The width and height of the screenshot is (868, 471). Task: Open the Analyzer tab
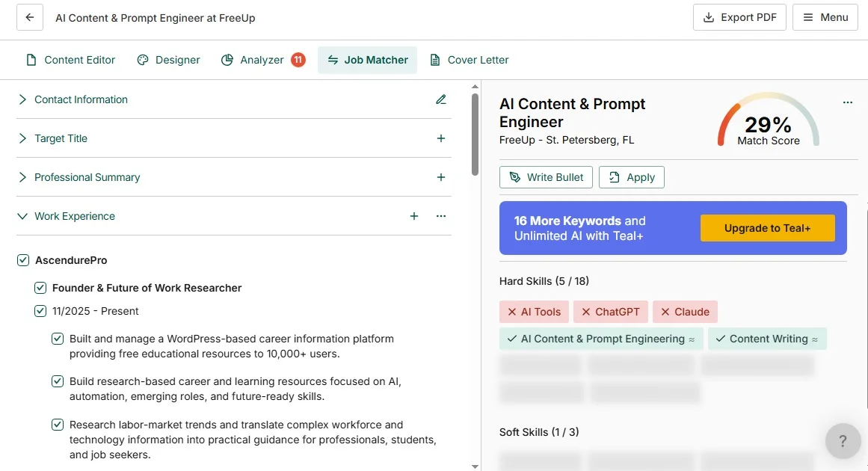(x=263, y=60)
